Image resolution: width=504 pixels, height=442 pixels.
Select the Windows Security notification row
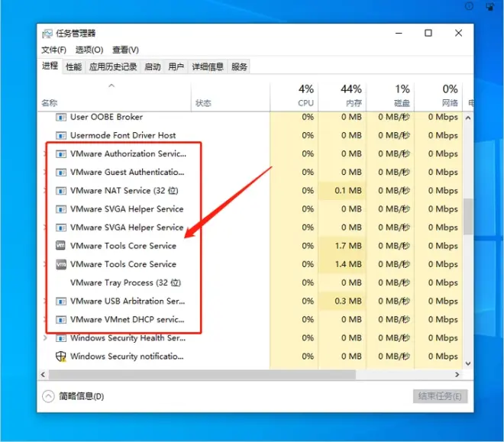(x=250, y=357)
